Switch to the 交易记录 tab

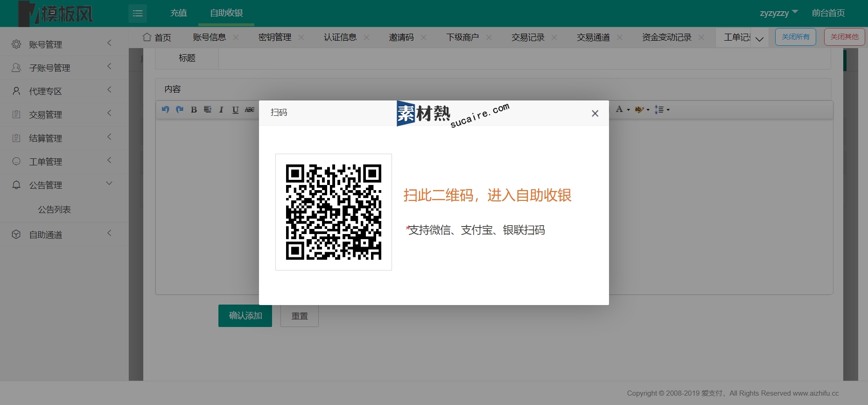[x=528, y=37]
